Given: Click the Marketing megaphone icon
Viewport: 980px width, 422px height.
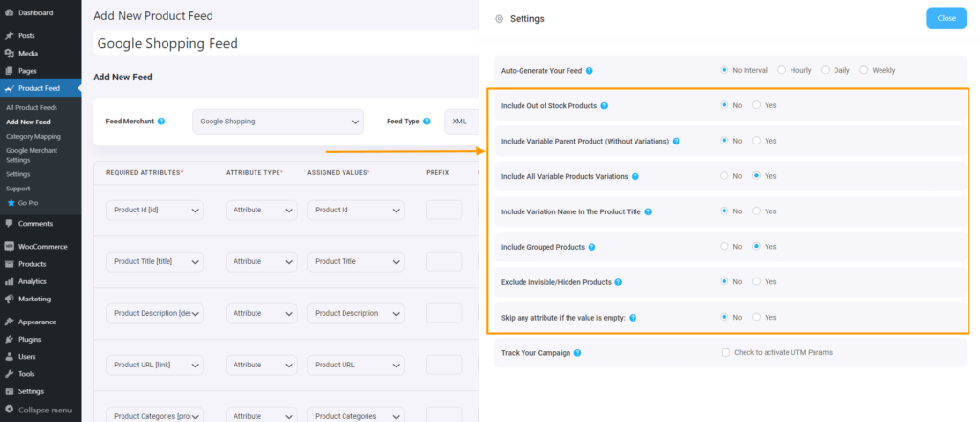Looking at the screenshot, I should pyautogui.click(x=10, y=300).
